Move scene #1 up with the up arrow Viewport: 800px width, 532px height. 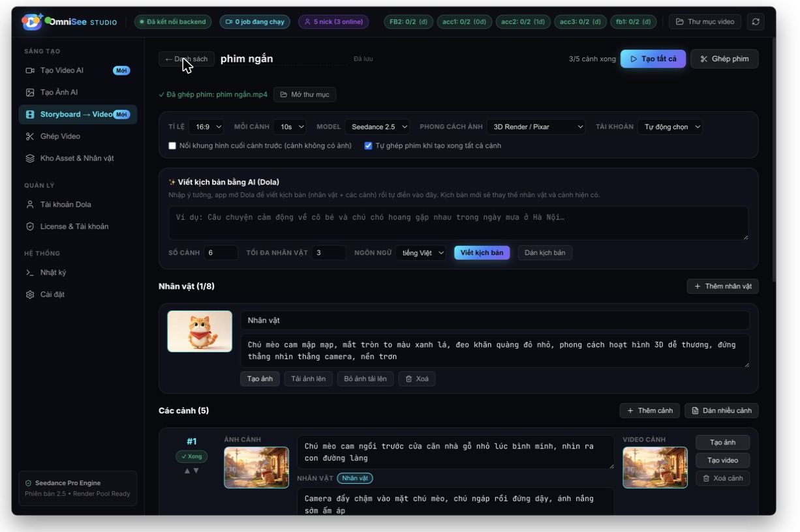187,471
